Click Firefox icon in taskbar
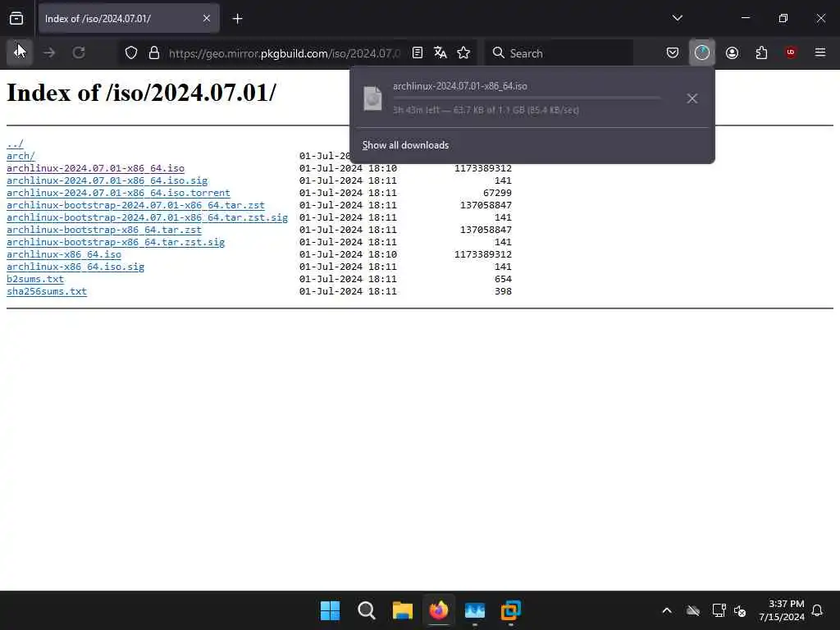Viewport: 840px width, 630px height. 439,610
